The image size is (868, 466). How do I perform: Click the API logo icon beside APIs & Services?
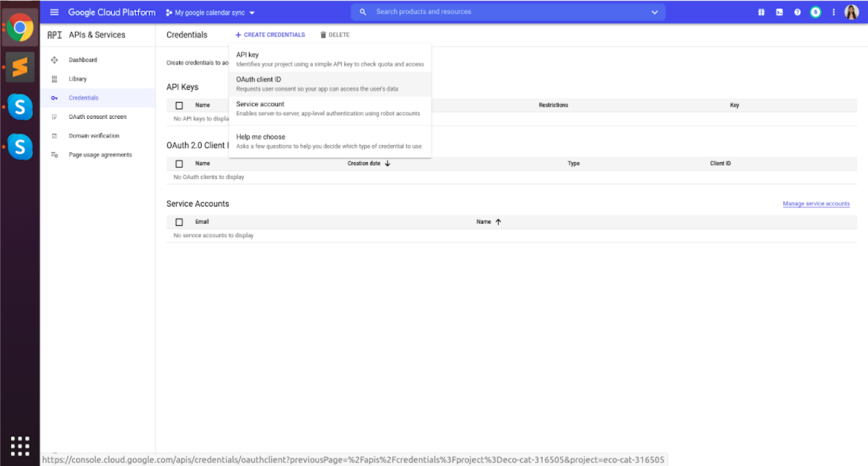(x=54, y=35)
